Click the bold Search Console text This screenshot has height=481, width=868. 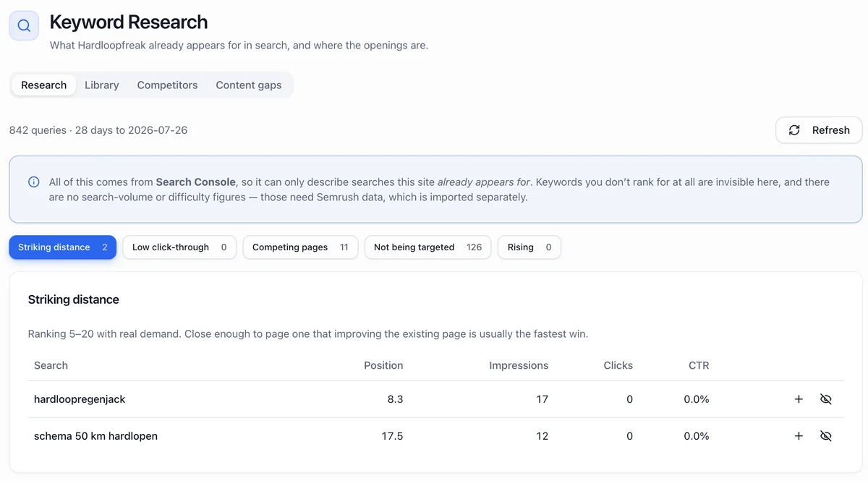pyautogui.click(x=196, y=182)
